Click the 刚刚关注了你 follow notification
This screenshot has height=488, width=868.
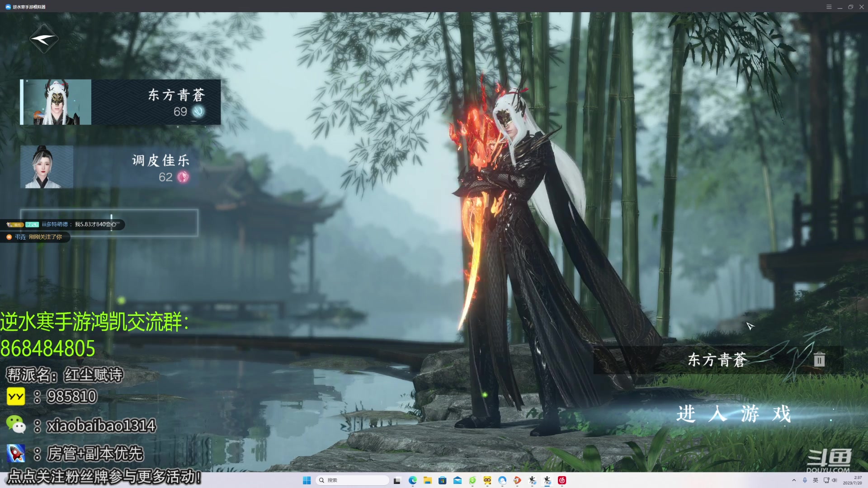(x=36, y=237)
